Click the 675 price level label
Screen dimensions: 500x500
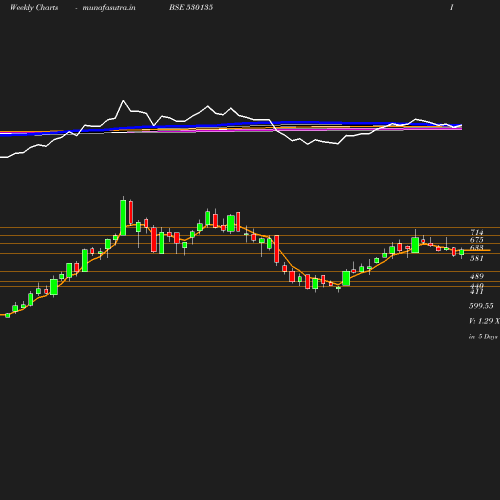(477, 240)
